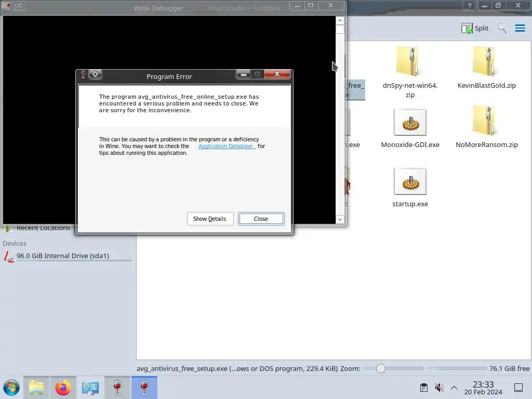Click the free disk space bar
The height and width of the screenshot is (399, 532).
[x=457, y=368]
